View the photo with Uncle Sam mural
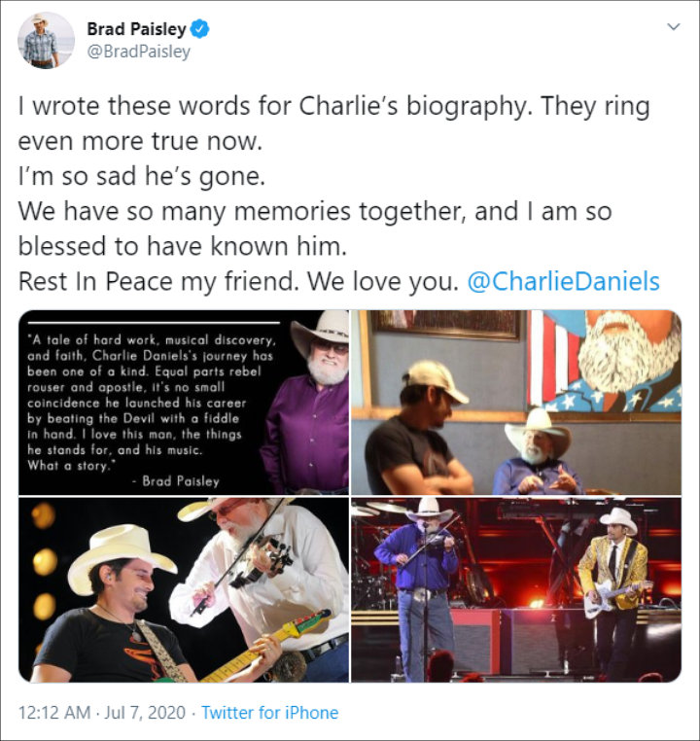The width and height of the screenshot is (700, 741). click(x=516, y=403)
